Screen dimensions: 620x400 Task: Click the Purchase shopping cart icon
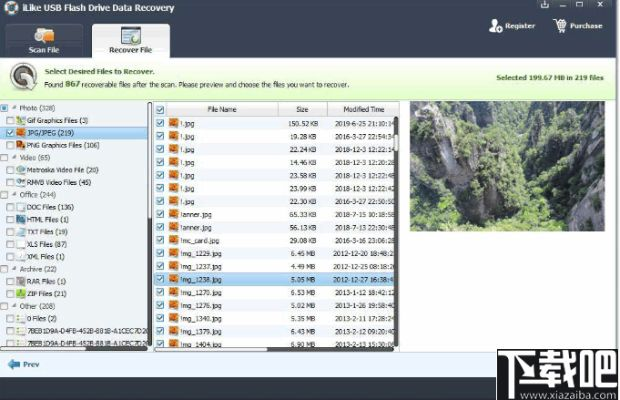click(560, 25)
